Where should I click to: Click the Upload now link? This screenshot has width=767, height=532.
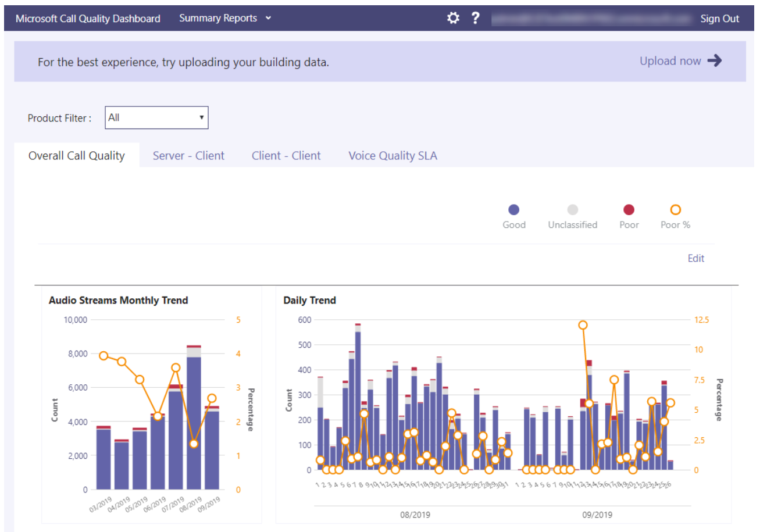click(670, 60)
